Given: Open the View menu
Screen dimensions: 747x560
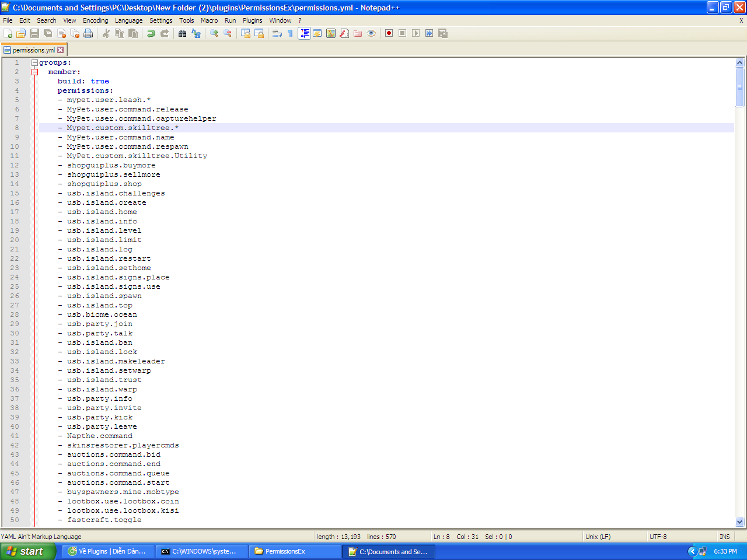Looking at the screenshot, I should (69, 20).
